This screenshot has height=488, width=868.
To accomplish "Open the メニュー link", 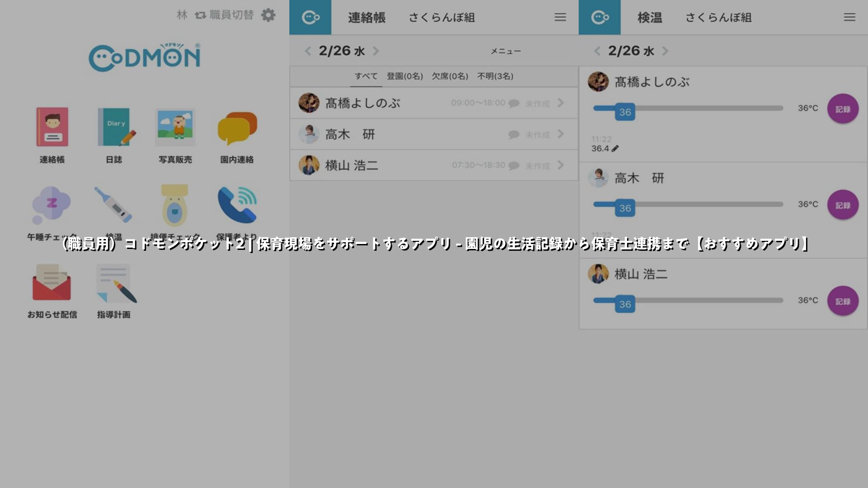I will click(506, 52).
